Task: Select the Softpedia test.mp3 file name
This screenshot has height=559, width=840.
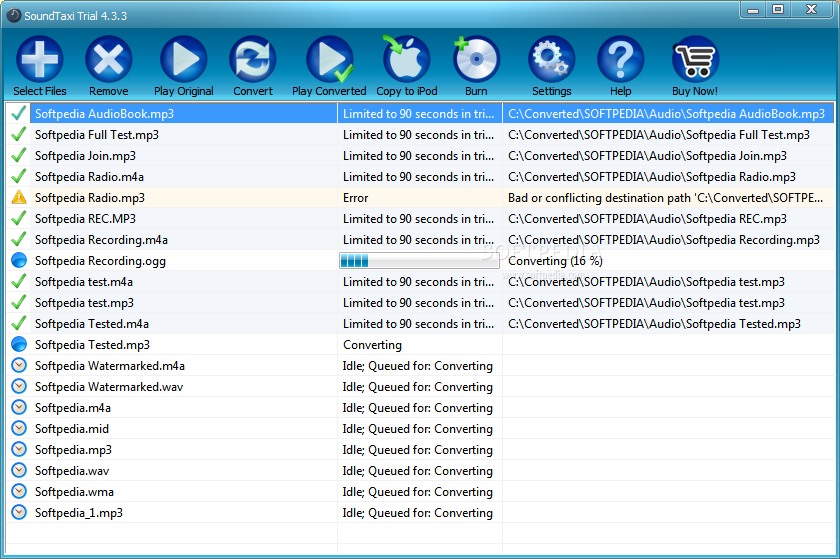Action: [x=84, y=303]
